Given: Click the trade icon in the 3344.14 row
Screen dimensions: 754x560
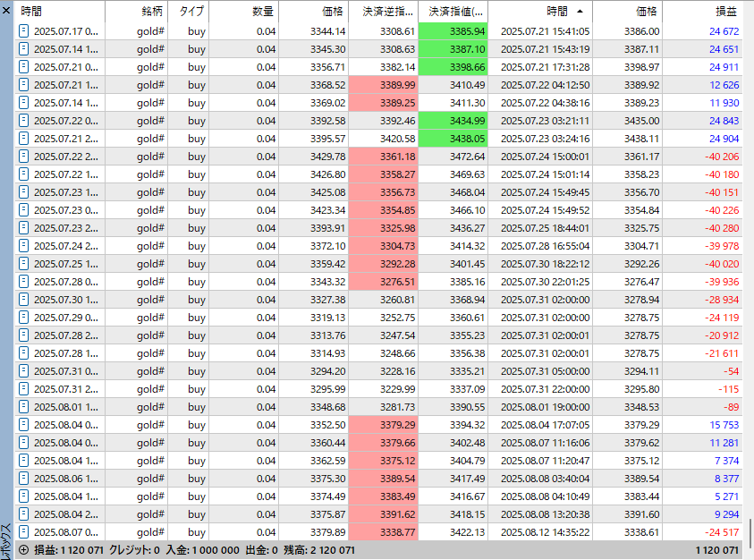Looking at the screenshot, I should [x=23, y=31].
